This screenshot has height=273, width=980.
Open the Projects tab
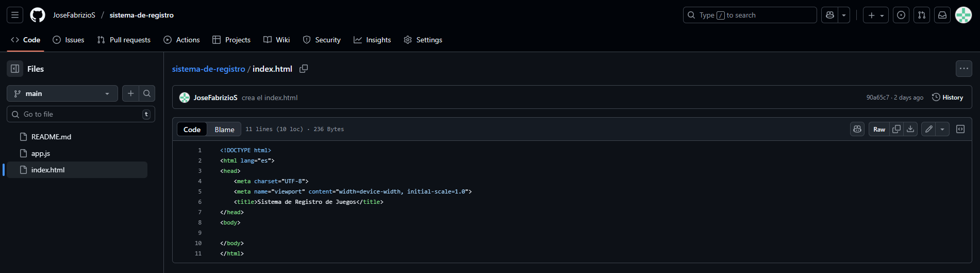coord(231,40)
